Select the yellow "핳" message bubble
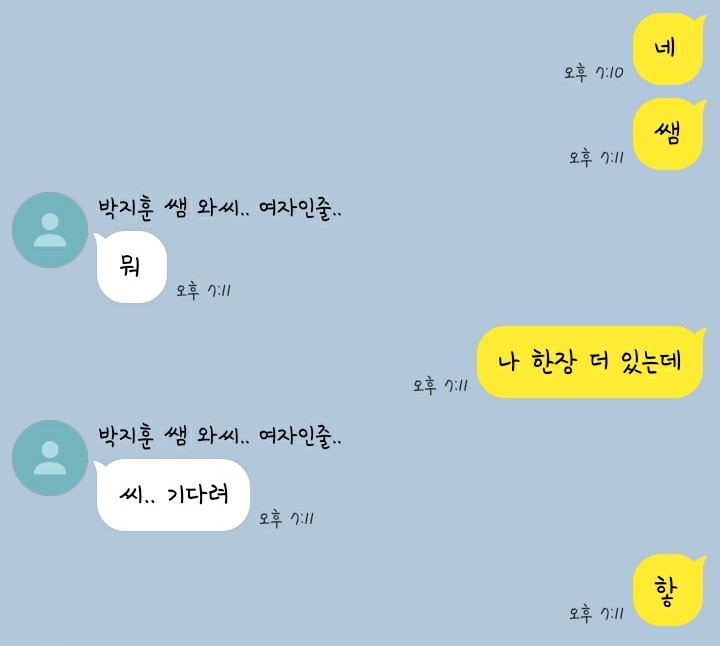Viewport: 720px width, 646px height. (669, 590)
